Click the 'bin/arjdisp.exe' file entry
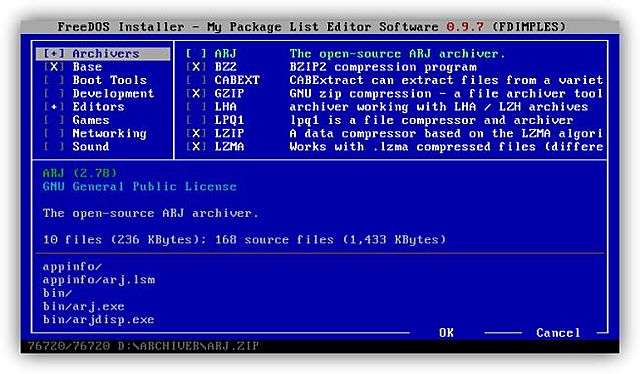This screenshot has height=374, width=640. click(x=98, y=319)
